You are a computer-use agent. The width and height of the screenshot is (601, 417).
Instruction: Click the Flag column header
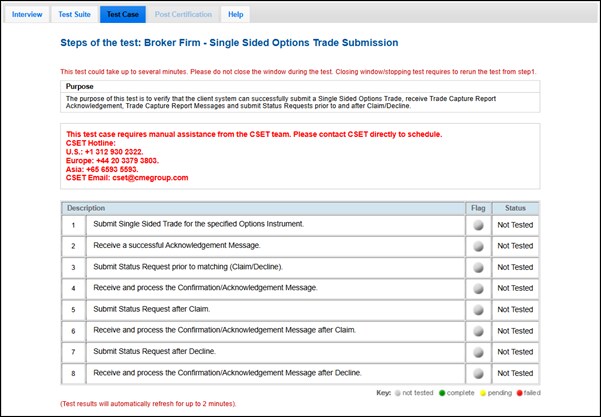point(478,207)
